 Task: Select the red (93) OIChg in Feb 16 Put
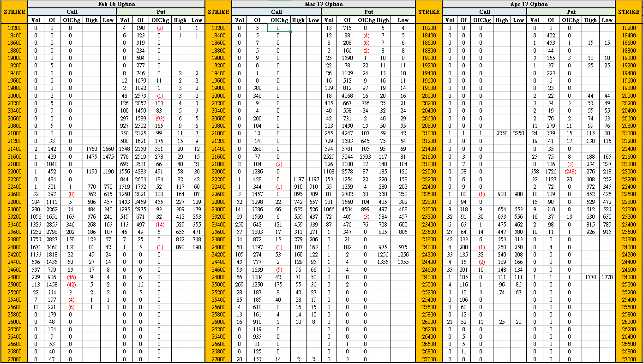(x=160, y=119)
